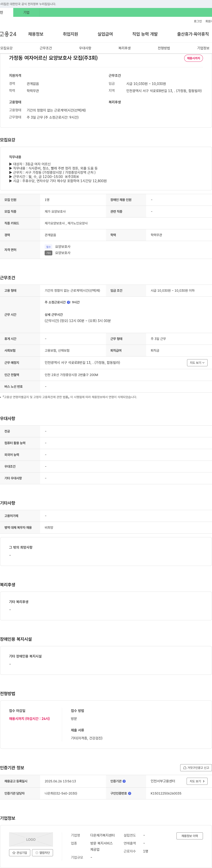Screen dimensions: 212x868
Task: Jump to the 기업정보 section tab
Action: click(x=203, y=48)
